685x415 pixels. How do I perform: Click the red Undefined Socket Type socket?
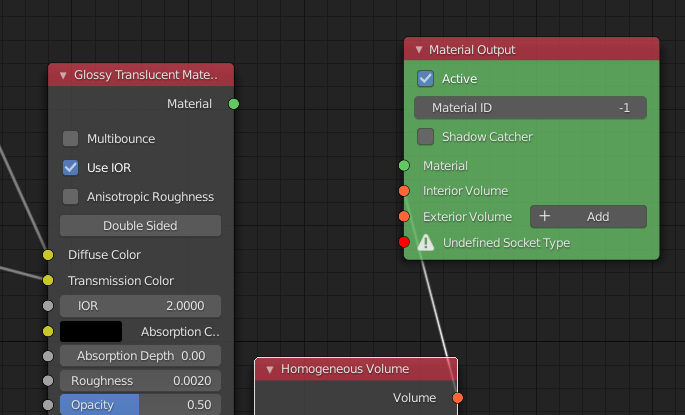coord(404,242)
